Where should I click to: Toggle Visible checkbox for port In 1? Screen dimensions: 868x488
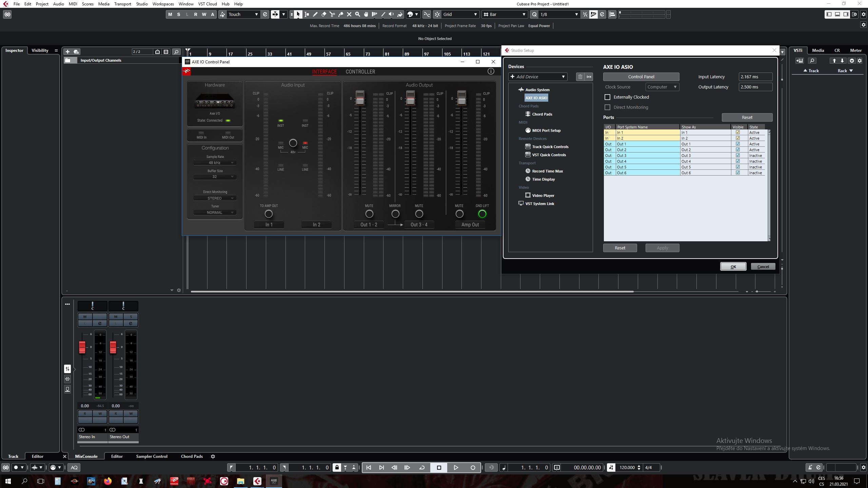(x=737, y=133)
